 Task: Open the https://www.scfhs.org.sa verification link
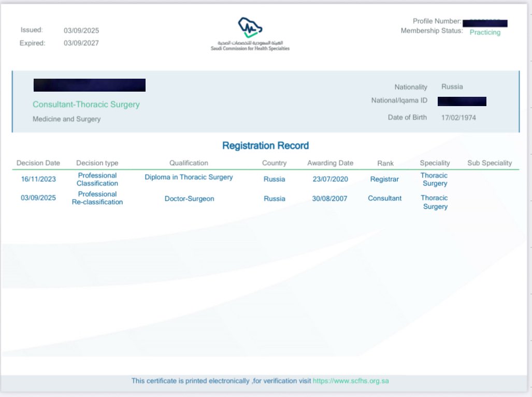(x=351, y=381)
